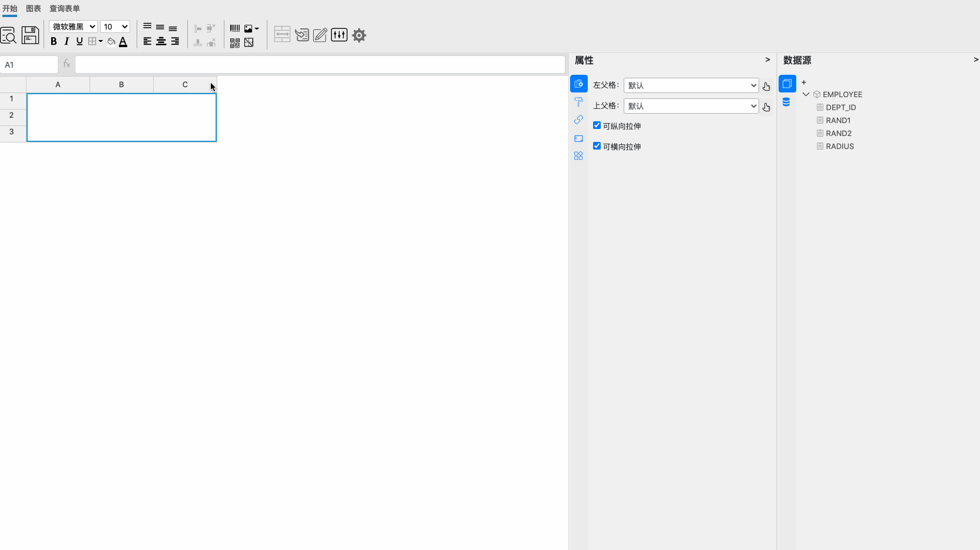Open the rectangle panel tab icon
This screenshot has width=980, height=550.
578,138
